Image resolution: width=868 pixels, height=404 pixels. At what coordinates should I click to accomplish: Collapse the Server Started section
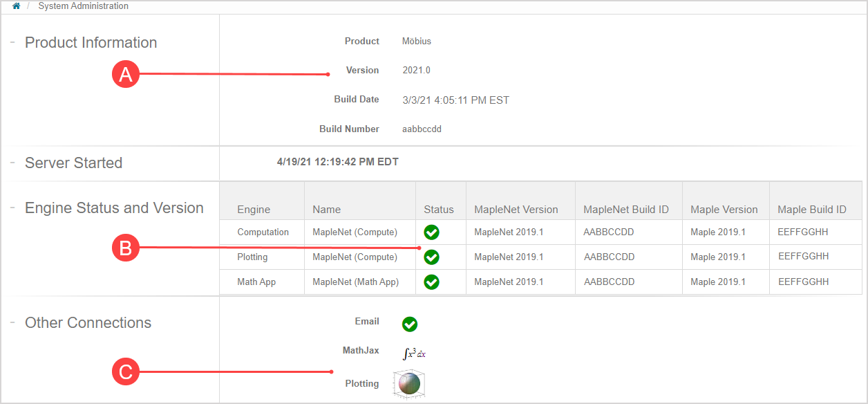tap(12, 163)
